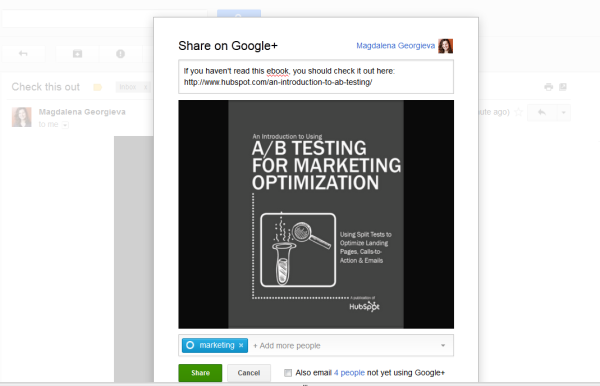Select the marketing circle chip
600x386 pixels.
pos(215,345)
